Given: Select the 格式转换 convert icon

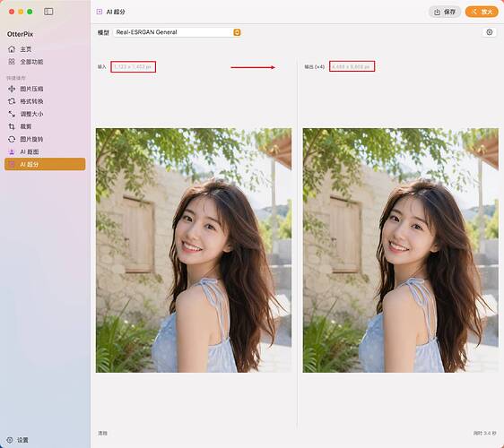Looking at the screenshot, I should point(12,101).
